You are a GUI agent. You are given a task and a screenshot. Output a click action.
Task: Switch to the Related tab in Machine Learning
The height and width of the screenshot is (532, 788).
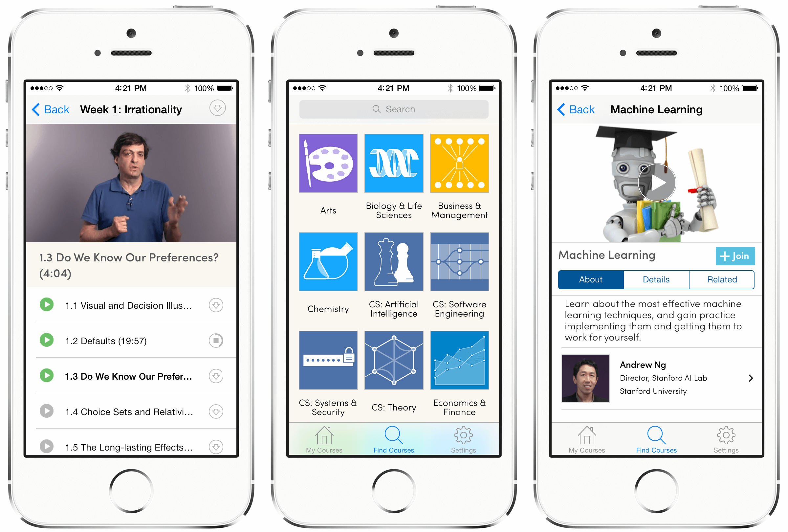pos(721,279)
